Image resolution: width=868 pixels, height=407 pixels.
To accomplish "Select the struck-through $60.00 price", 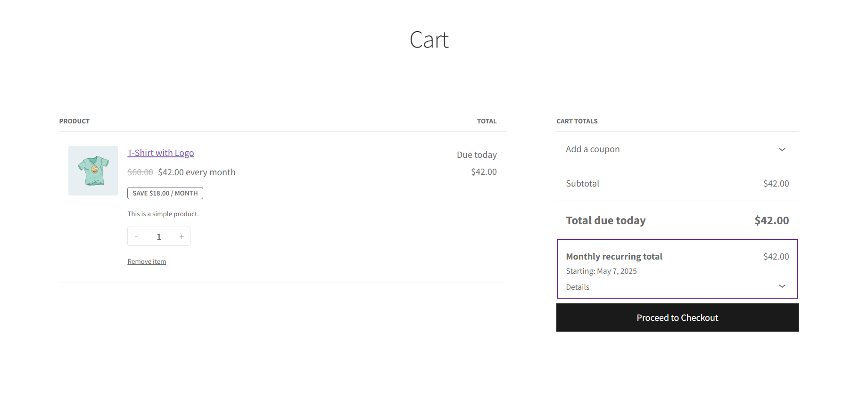I will pos(140,172).
